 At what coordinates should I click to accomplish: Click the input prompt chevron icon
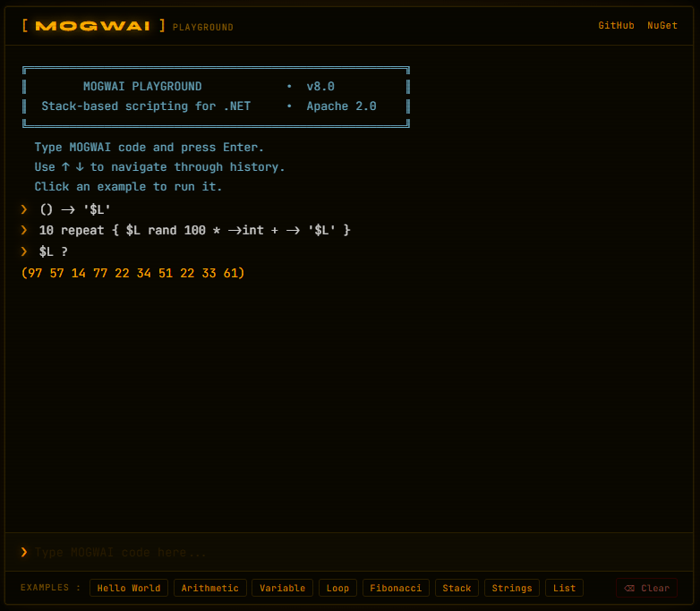click(24, 553)
